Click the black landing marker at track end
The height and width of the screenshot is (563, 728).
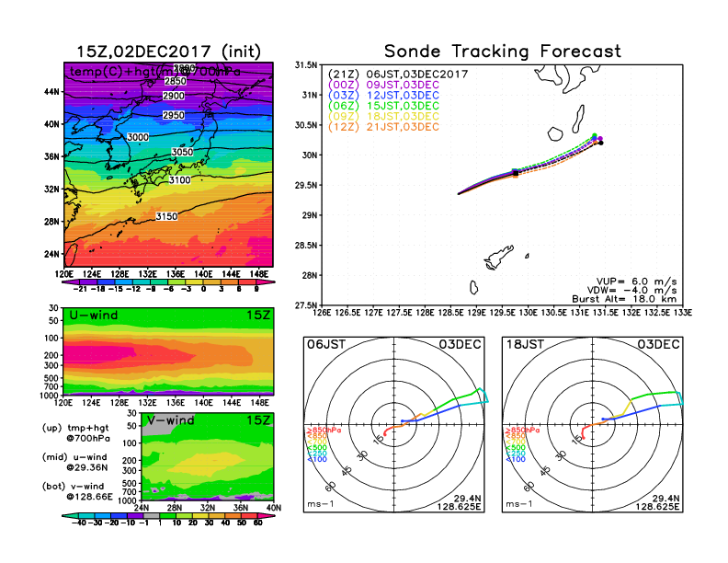[x=600, y=143]
